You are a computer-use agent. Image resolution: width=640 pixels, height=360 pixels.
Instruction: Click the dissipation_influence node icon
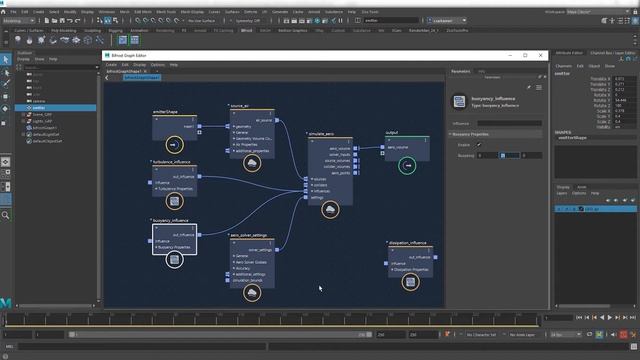pos(410,282)
